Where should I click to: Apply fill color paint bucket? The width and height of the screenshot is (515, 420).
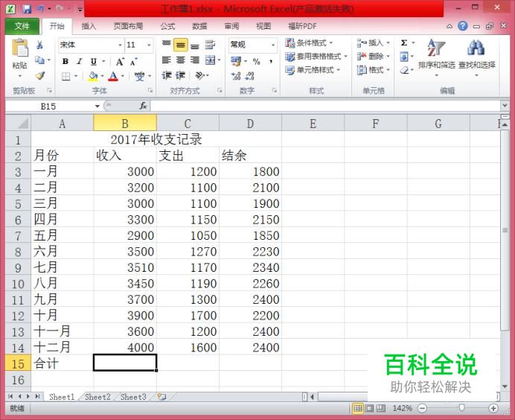point(93,76)
